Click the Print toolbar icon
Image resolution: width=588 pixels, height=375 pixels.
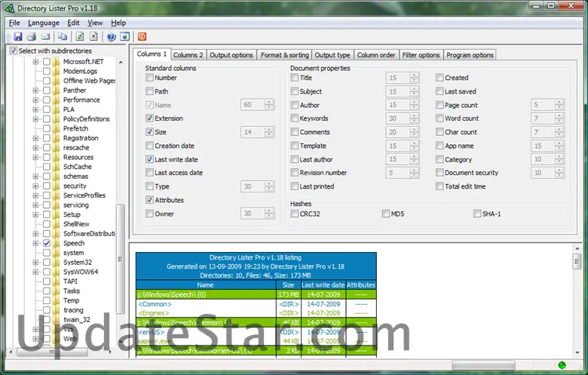click(32, 36)
